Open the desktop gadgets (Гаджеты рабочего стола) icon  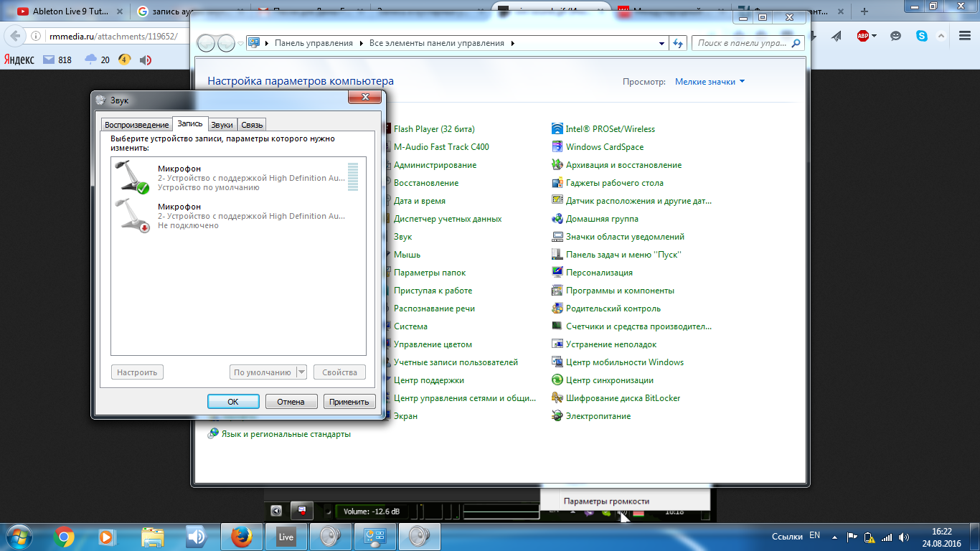coord(557,183)
